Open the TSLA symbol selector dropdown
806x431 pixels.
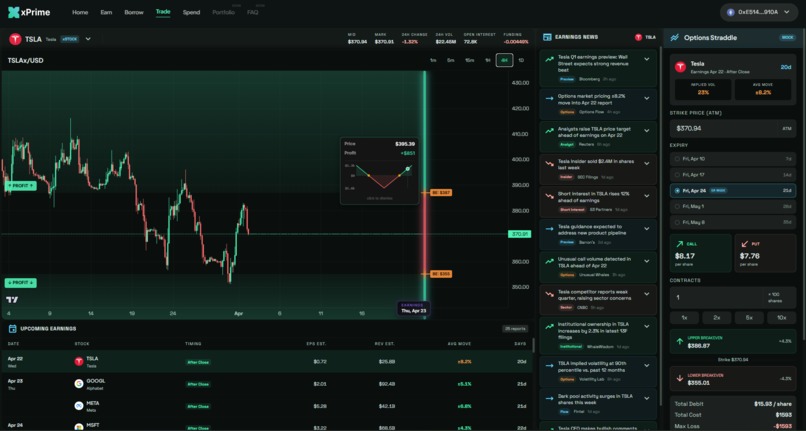click(88, 39)
